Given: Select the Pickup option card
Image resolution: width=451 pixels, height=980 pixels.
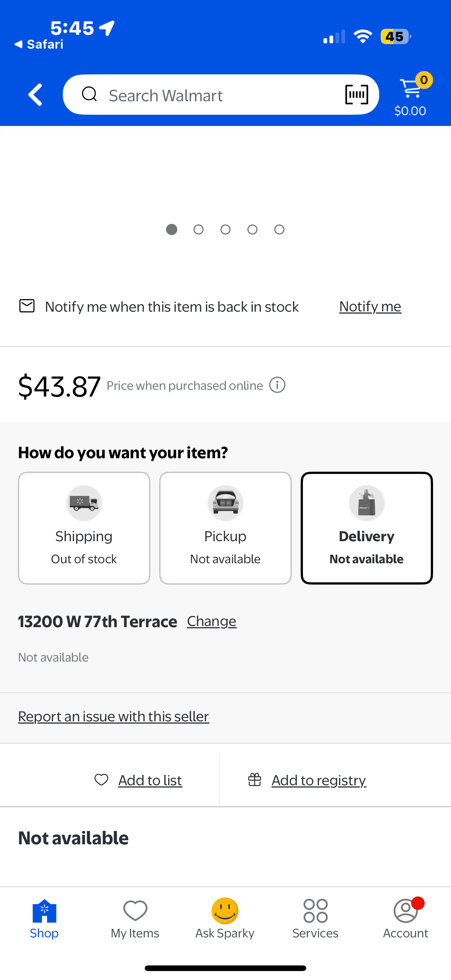Looking at the screenshot, I should 225,528.
